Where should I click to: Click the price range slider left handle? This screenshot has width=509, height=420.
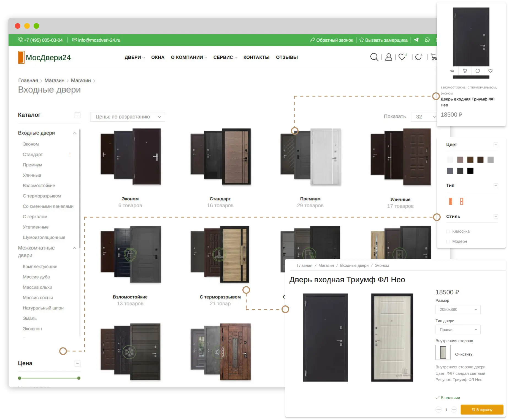point(20,378)
